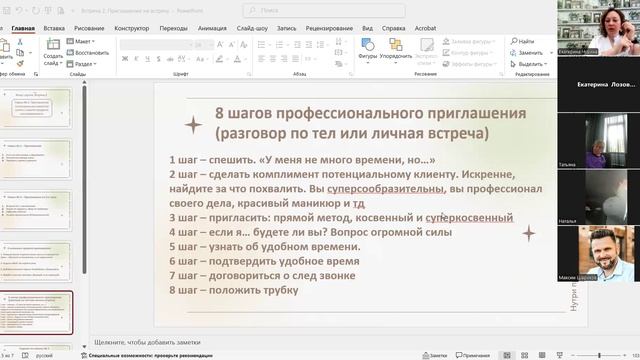Click Заменить replace button
The width and height of the screenshot is (640, 360).
(x=527, y=53)
